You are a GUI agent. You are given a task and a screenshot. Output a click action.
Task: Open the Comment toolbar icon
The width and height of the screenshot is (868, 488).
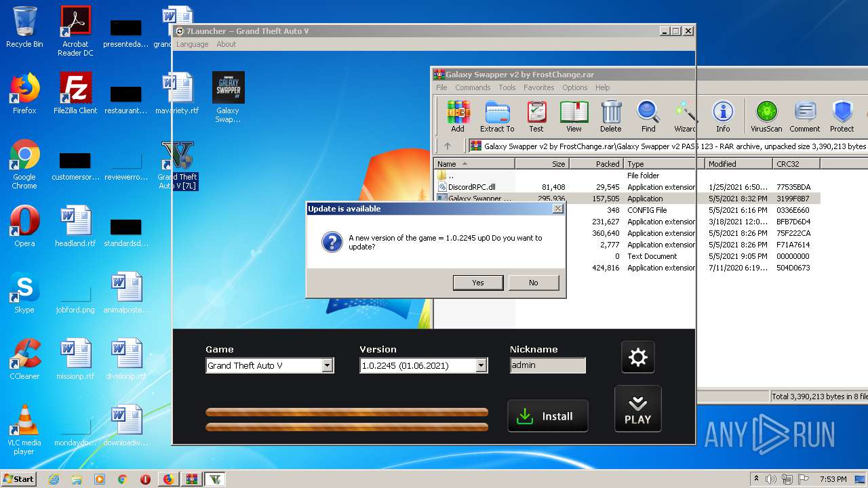[805, 116]
